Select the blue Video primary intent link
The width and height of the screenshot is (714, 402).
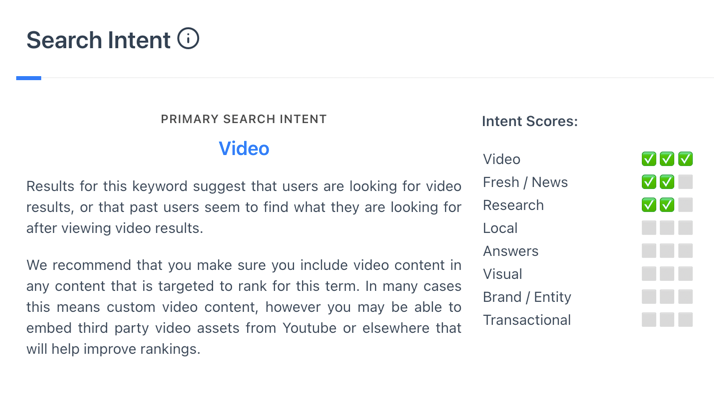click(x=244, y=148)
